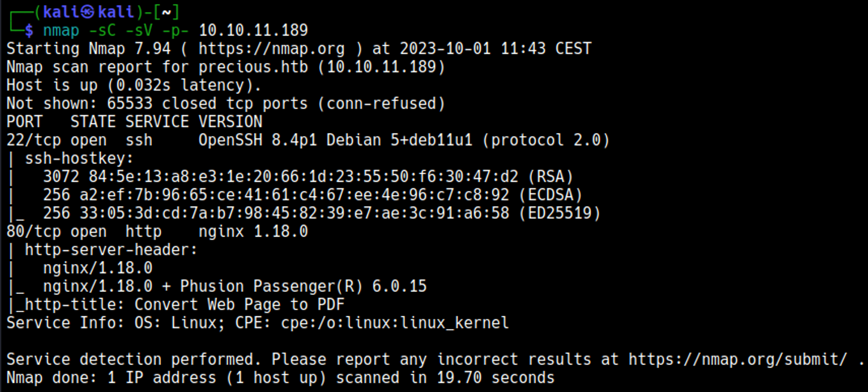Image resolution: width=868 pixels, height=392 pixels.
Task: Click the cpe:/o:linux:linux_kernel text
Action: 395,323
